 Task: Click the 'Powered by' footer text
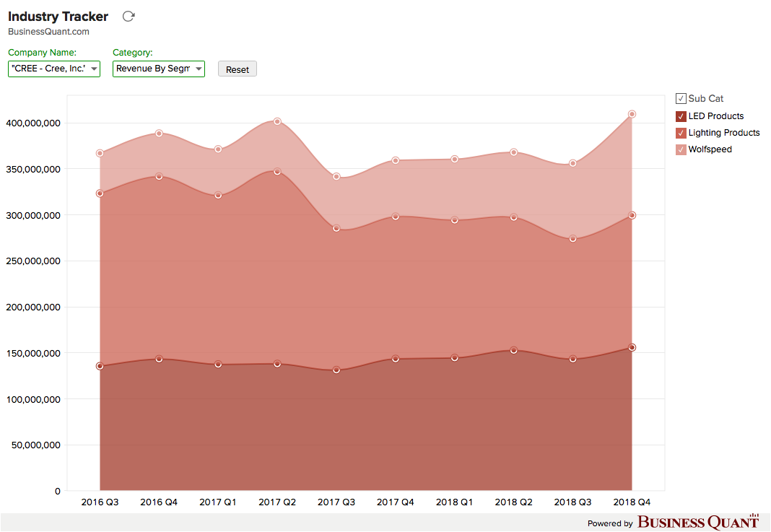610,523
